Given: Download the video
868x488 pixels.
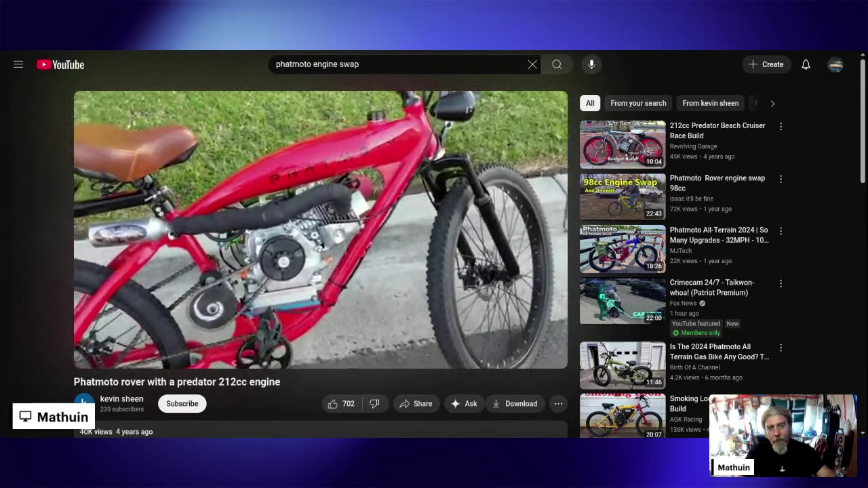Looking at the screenshot, I should tap(515, 404).
